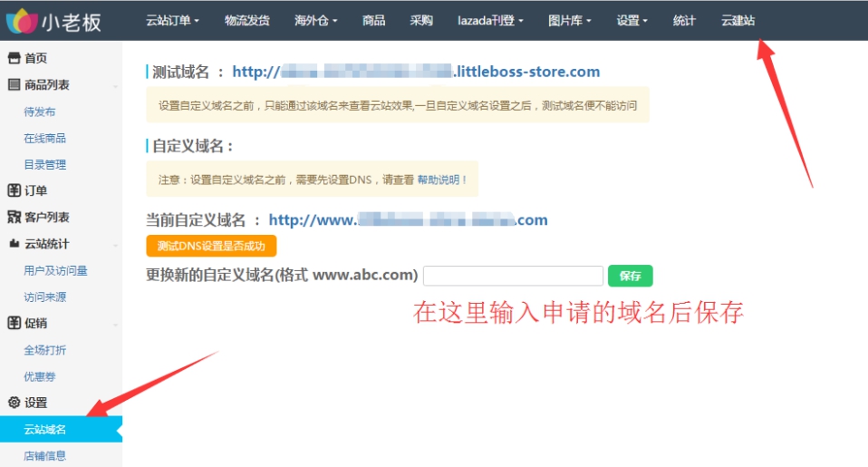
Task: Open the lazada刊登 dropdown menu
Action: coord(490,21)
